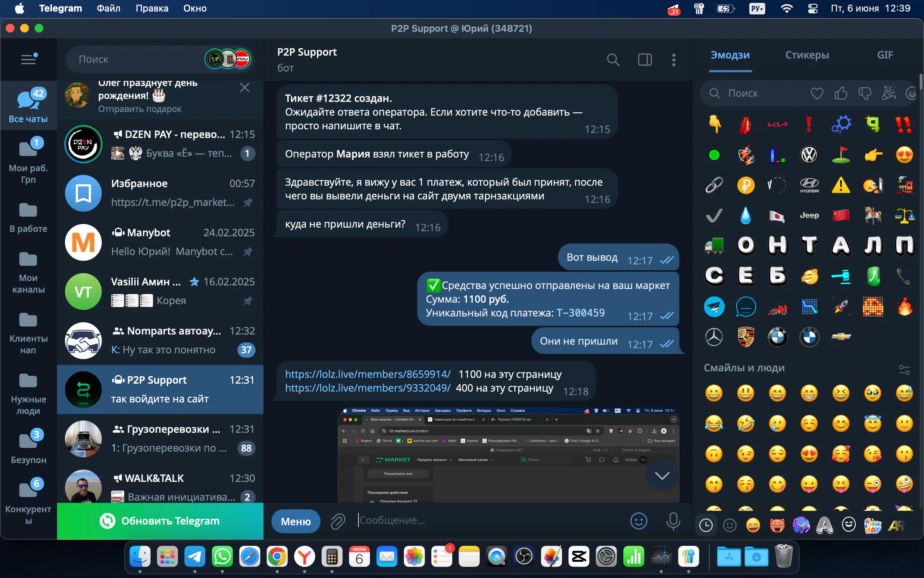Insert the Telegram plane emoji
The image size is (924, 578).
pos(714,307)
